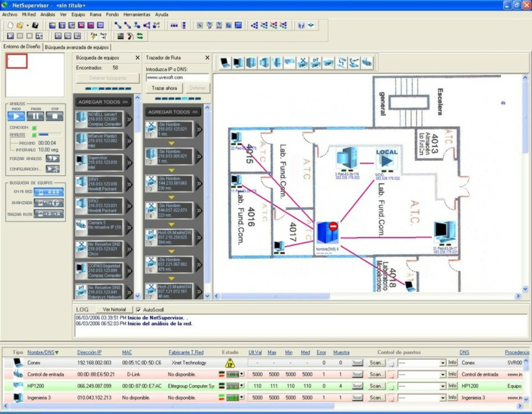
Task: Click the map horizontal scrollbar thumb
Action: [275, 296]
